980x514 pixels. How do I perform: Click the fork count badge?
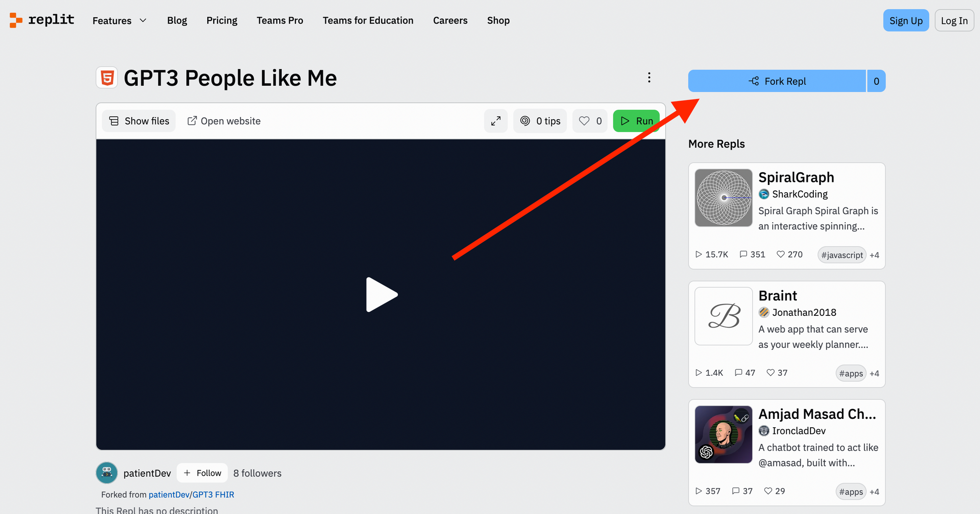[x=876, y=81]
